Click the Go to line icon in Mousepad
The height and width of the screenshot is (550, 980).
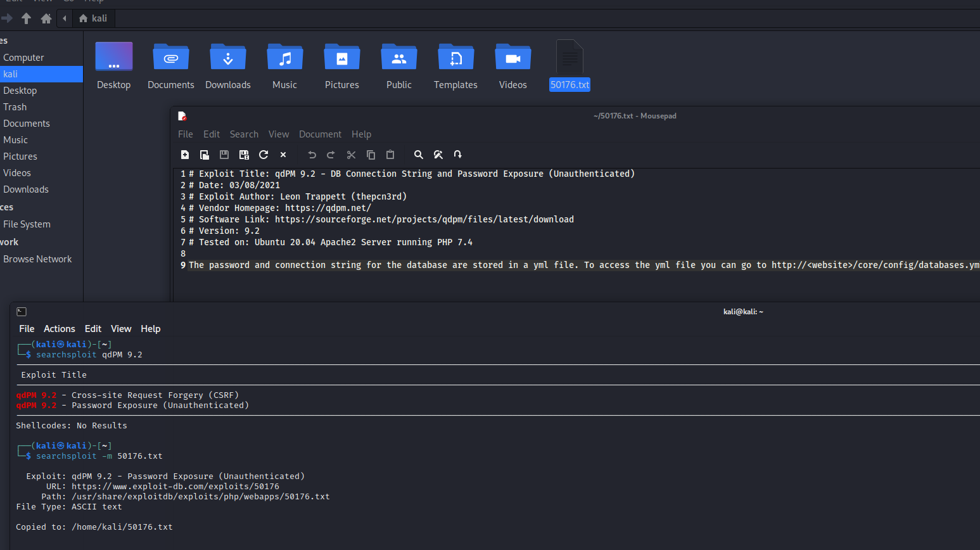pos(457,155)
